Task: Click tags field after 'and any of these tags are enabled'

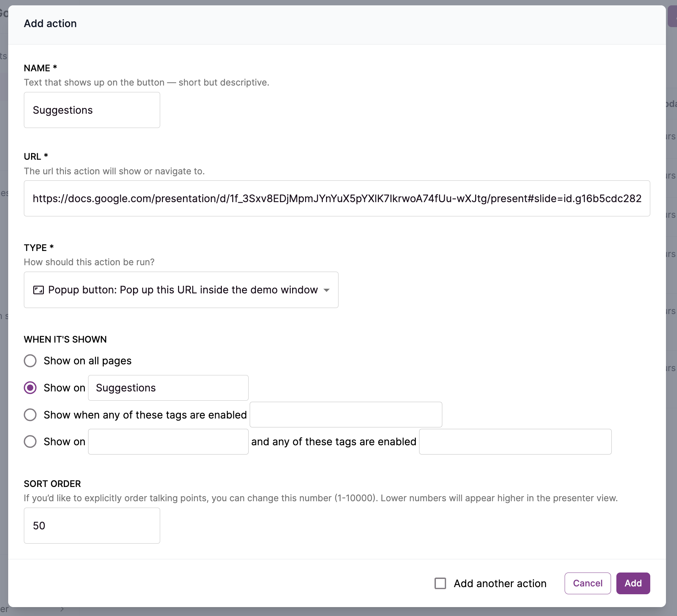Action: coord(515,442)
